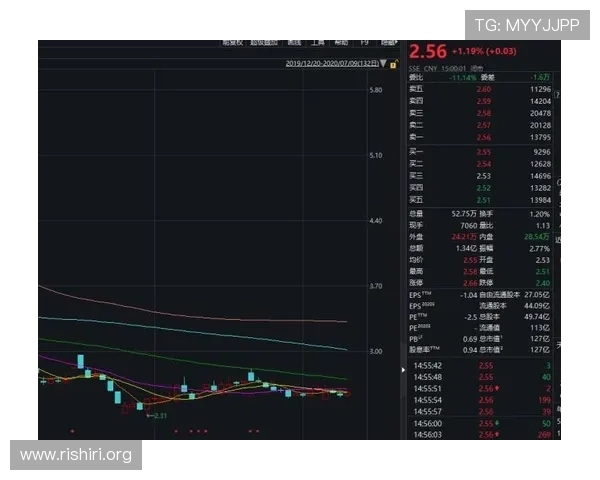Select the 卖二 row with volume 20128
Screen dimensions: 600x480
(x=480, y=125)
